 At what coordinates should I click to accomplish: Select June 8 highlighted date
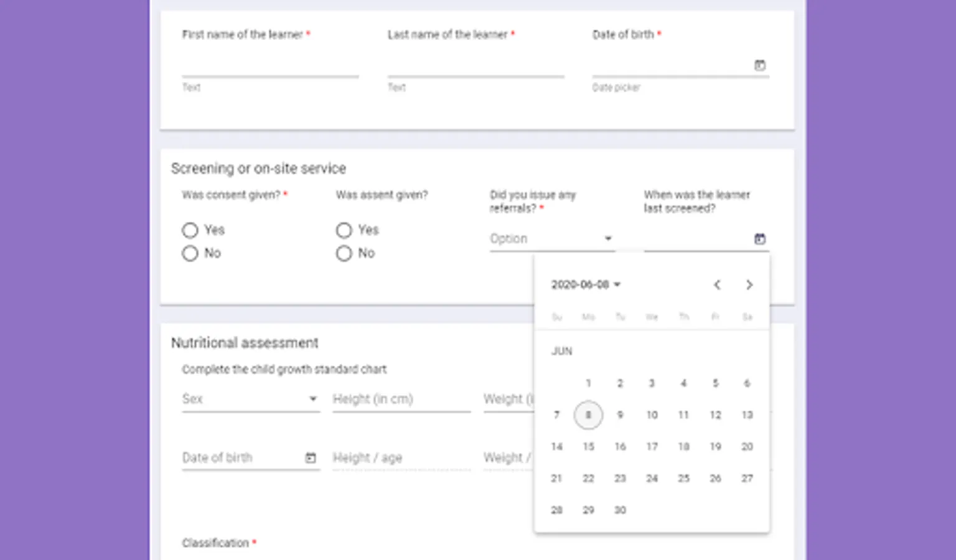point(588,415)
